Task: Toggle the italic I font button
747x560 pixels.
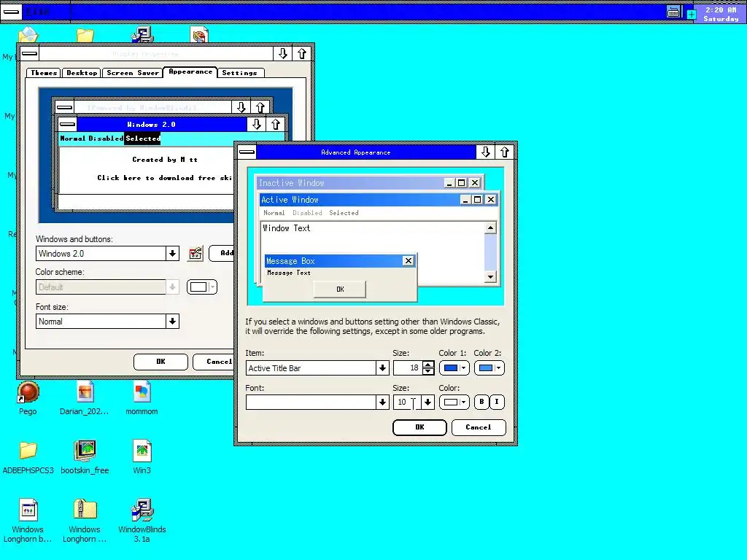Action: 497,402
